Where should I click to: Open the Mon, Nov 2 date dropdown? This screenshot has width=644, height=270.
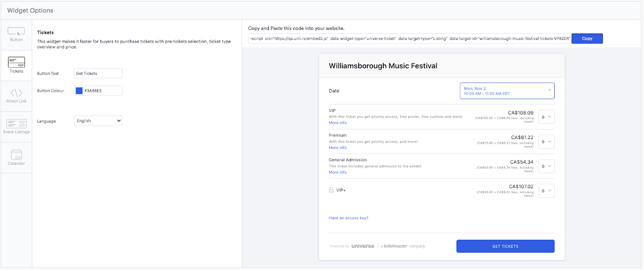coord(506,91)
